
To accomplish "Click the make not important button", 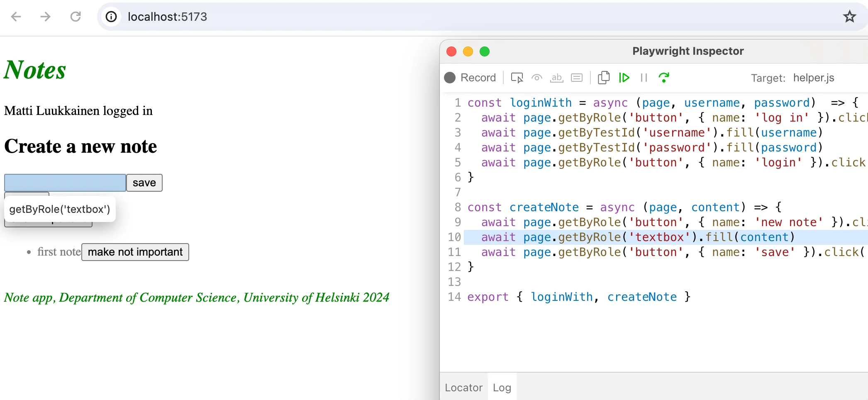I will [135, 252].
